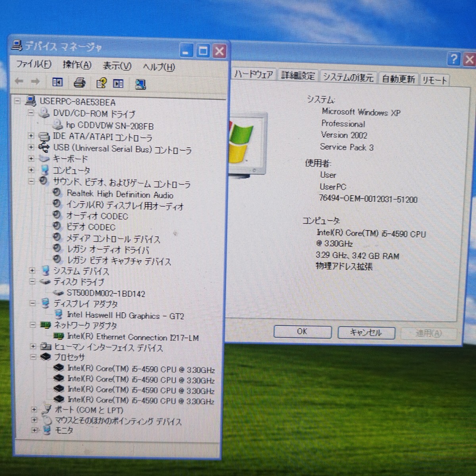The height and width of the screenshot is (476, 476).
Task: Expand the USB (Universal Serial Bus) コントローラ node
Action: 31,147
